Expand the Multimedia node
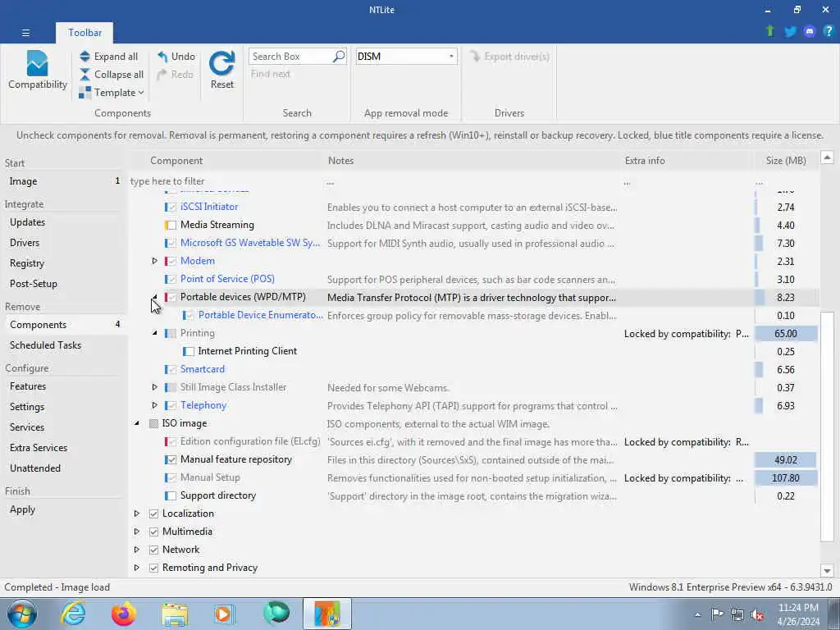 click(137, 532)
